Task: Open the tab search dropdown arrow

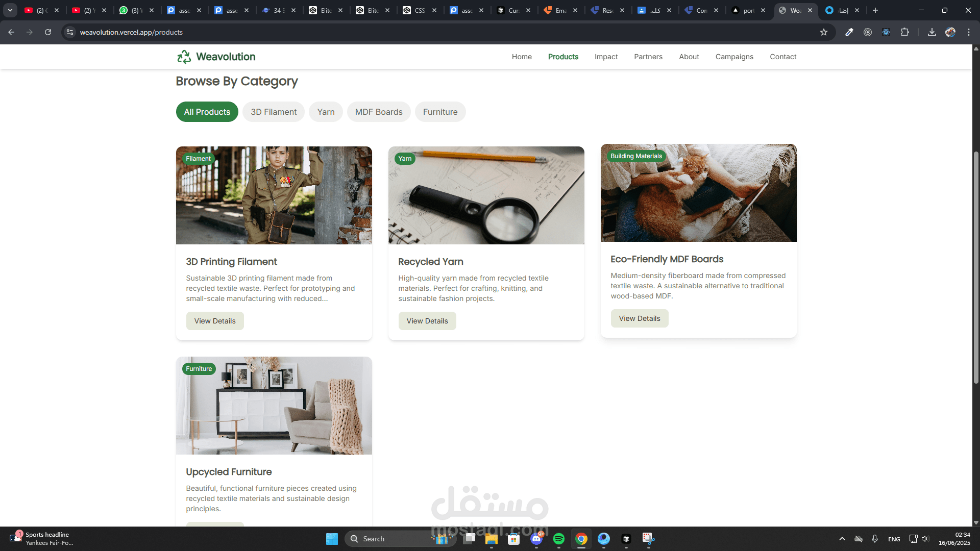Action: (x=10, y=10)
